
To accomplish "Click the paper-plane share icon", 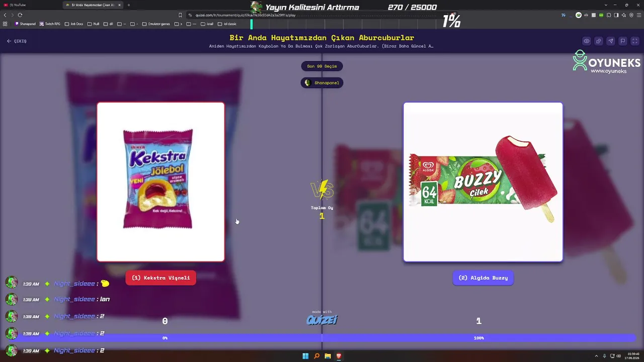I will (x=611, y=41).
